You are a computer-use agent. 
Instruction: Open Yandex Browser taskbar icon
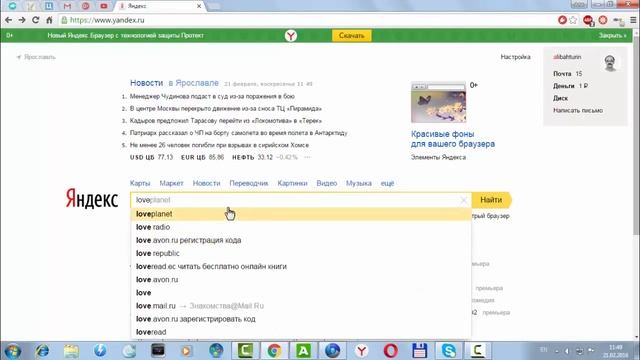coord(362,351)
